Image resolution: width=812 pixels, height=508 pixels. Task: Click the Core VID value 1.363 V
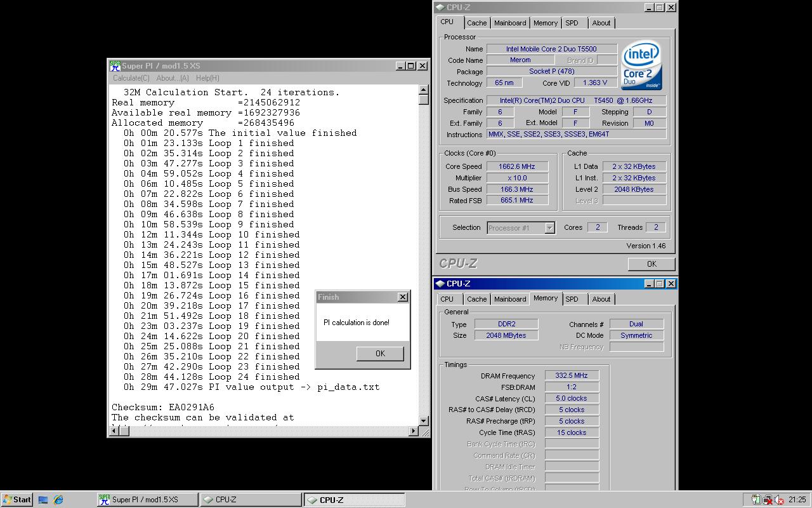pyautogui.click(x=595, y=83)
